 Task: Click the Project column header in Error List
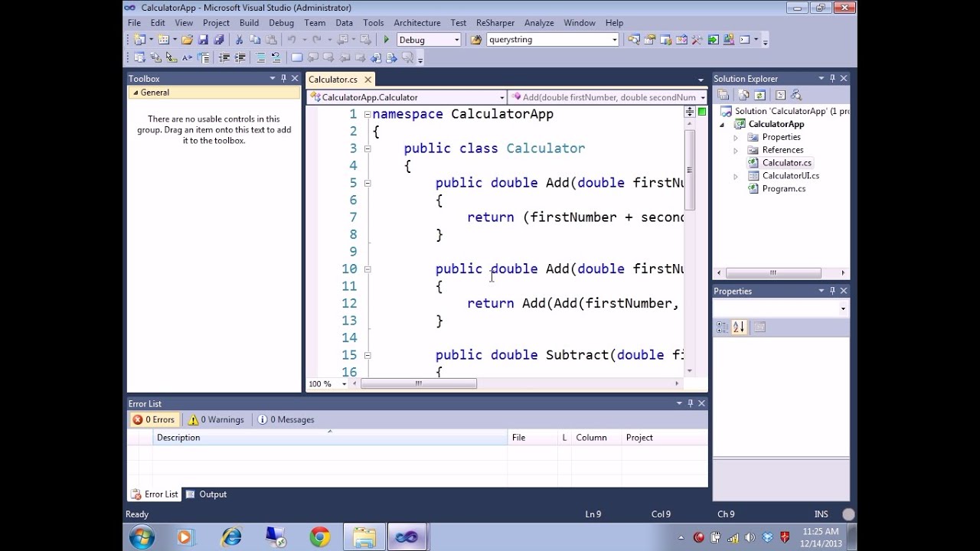click(664, 438)
